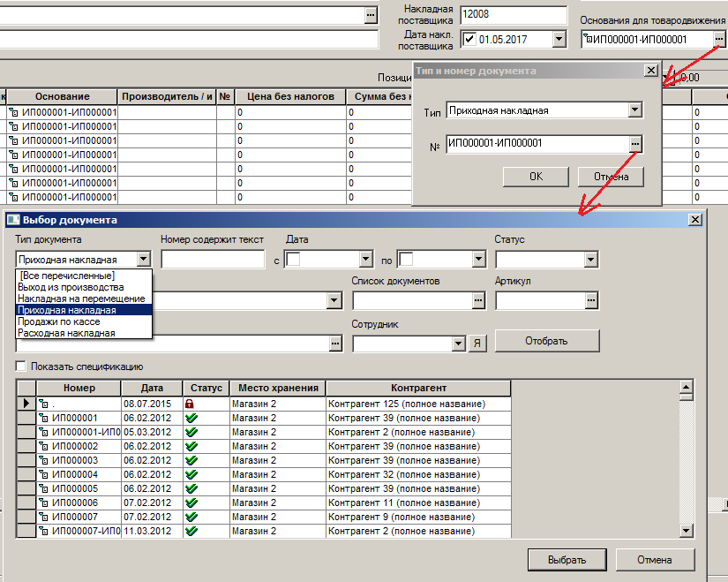Select Накладная на перемещение option

tap(84, 299)
